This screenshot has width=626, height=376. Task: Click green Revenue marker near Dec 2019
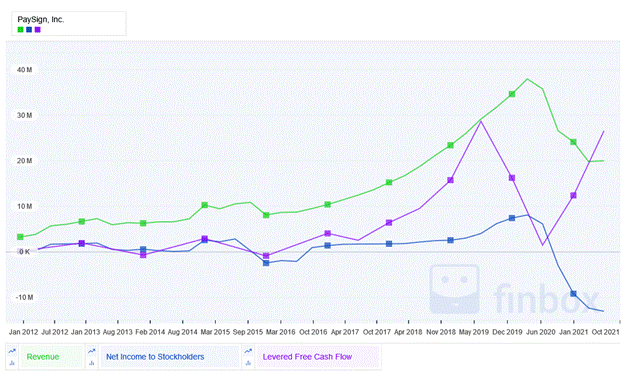(x=512, y=94)
